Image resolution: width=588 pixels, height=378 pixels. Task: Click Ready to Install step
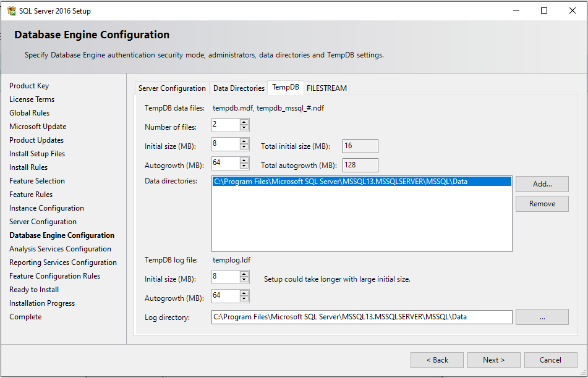(34, 290)
